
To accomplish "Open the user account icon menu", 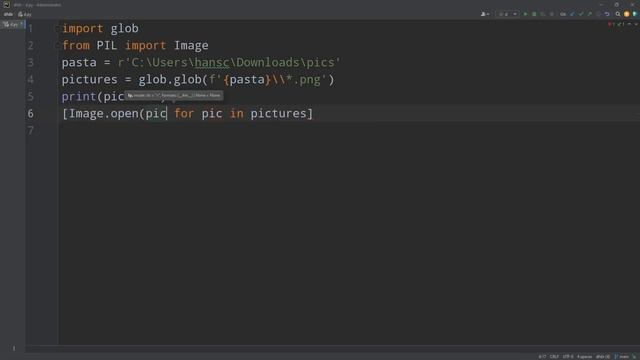I will tap(484, 14).
